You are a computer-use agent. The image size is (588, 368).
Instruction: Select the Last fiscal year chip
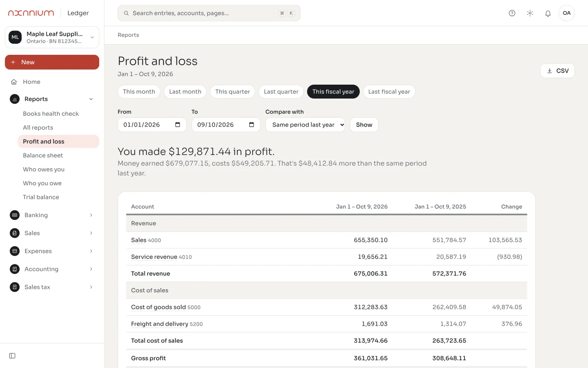389,92
